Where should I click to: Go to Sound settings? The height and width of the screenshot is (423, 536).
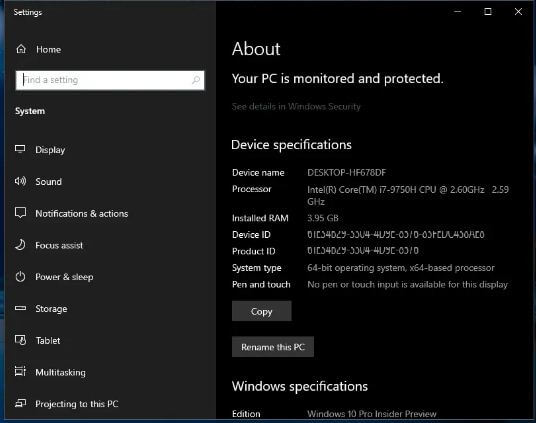49,182
